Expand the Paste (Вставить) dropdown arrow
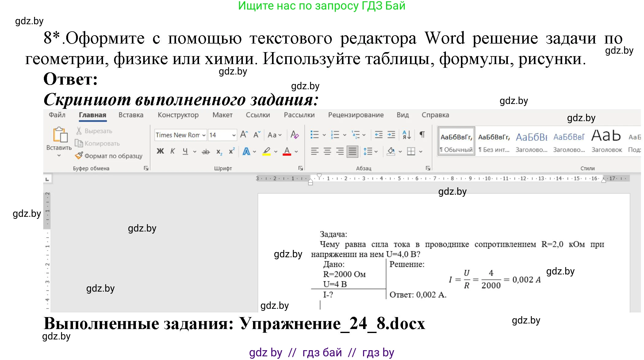Screen dimensions: 644x360 tap(59, 155)
